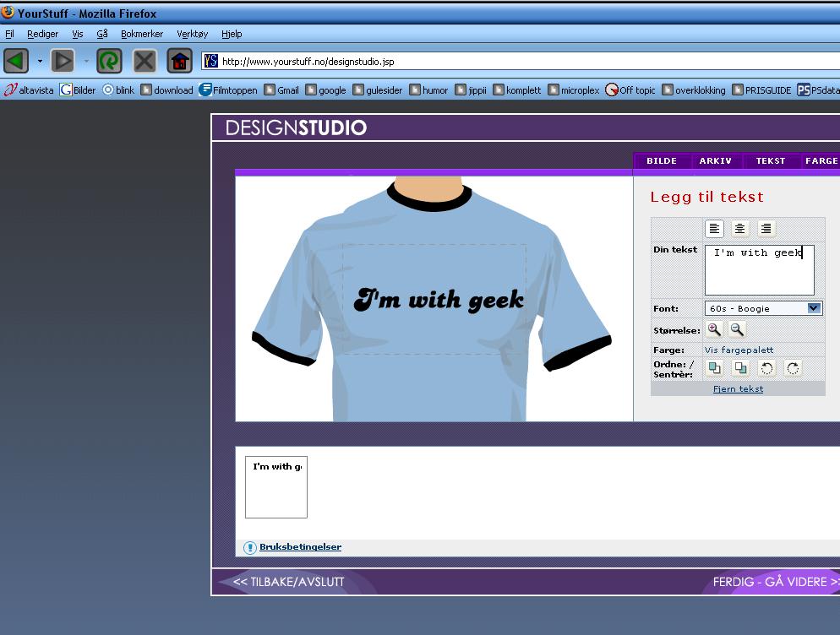Open the Back history dropdown arrow
840x635 pixels.
tap(40, 61)
